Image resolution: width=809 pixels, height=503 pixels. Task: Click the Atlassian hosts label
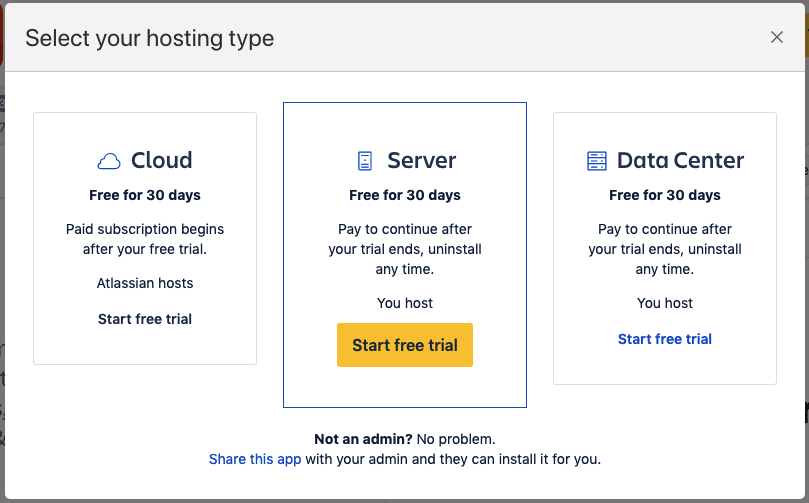(145, 283)
